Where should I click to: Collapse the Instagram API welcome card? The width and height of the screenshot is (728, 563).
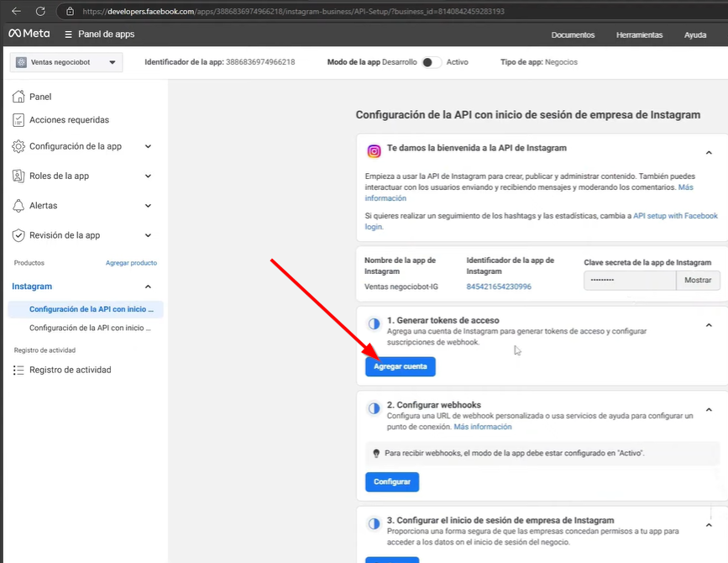point(709,153)
